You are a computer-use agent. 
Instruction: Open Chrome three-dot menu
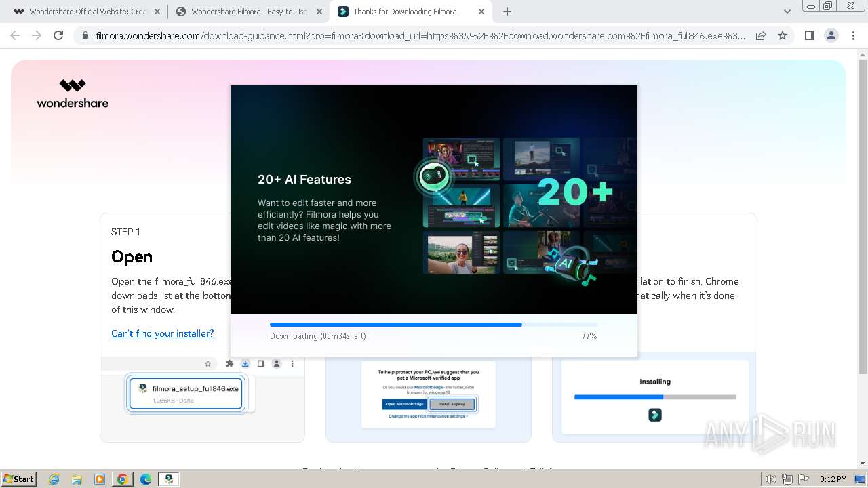[853, 35]
